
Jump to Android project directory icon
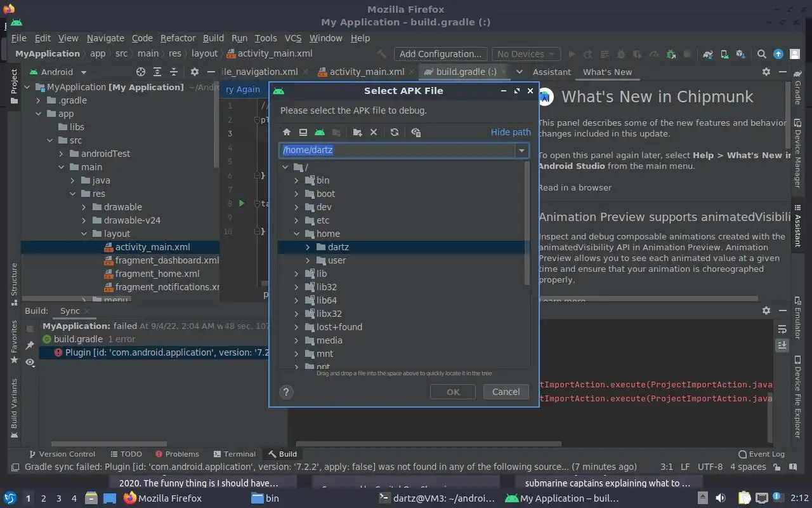tap(320, 132)
